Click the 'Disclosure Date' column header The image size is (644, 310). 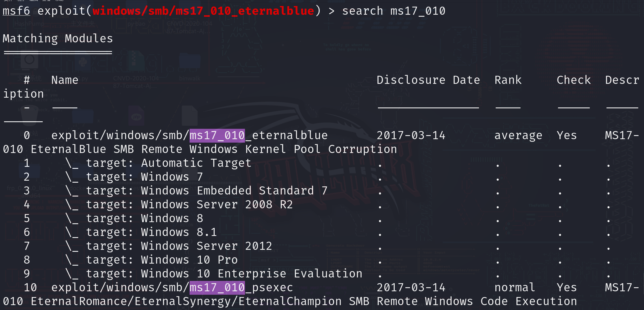[428, 80]
